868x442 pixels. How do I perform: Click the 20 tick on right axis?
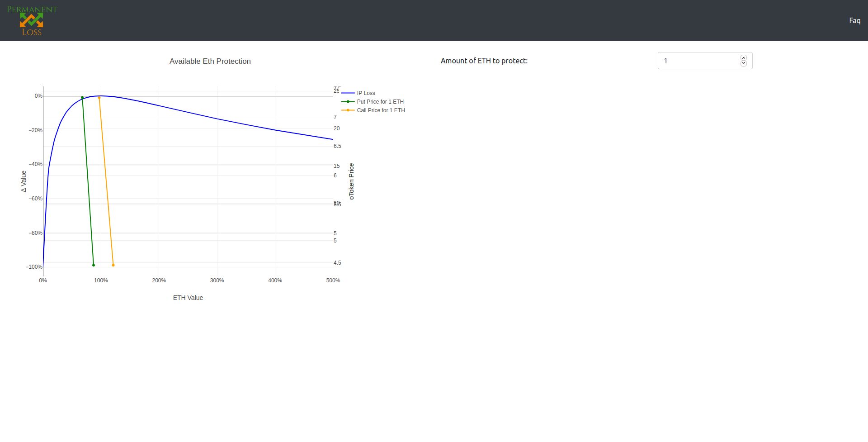pos(336,128)
